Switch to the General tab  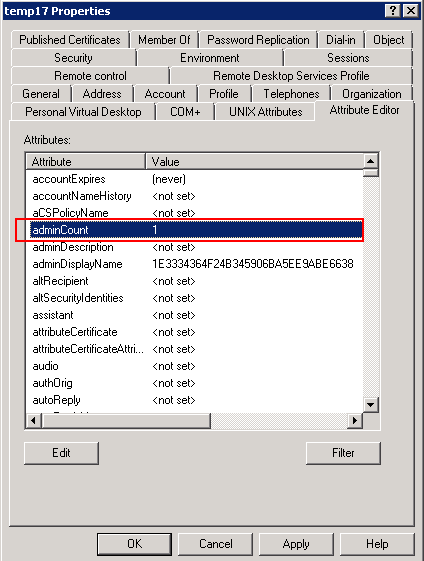coord(41,94)
